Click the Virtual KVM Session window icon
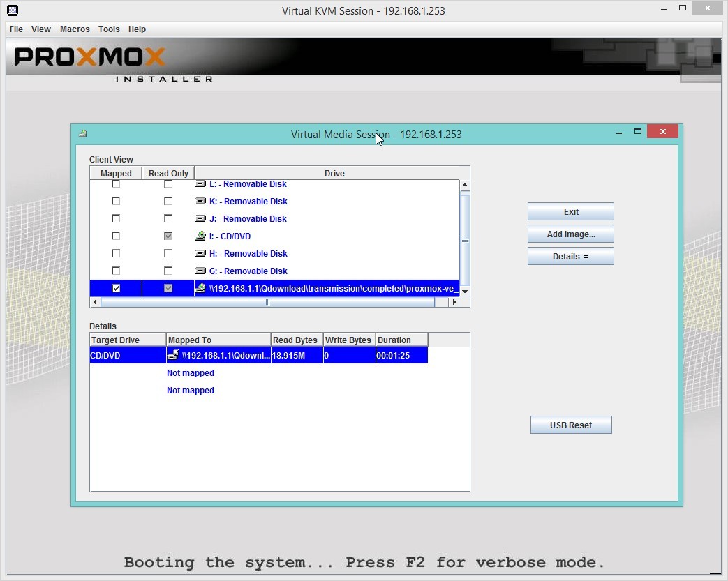The height and width of the screenshot is (581, 728). pyautogui.click(x=13, y=10)
